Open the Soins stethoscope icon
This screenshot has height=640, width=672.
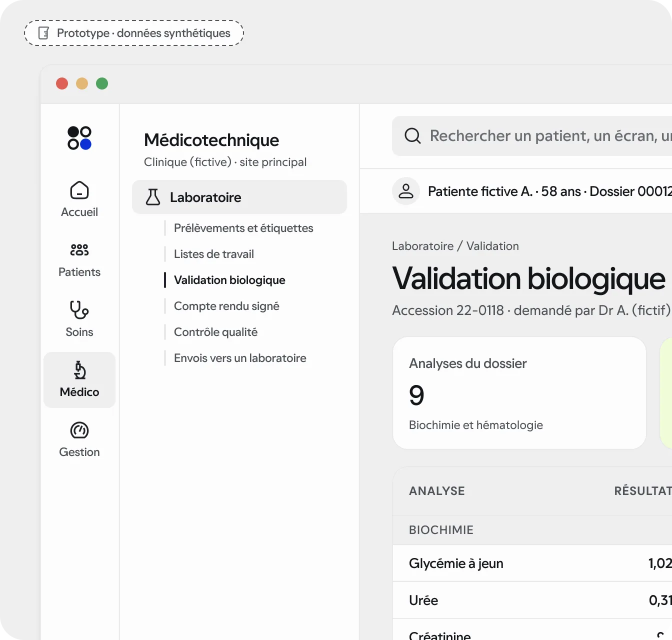pos(79,310)
